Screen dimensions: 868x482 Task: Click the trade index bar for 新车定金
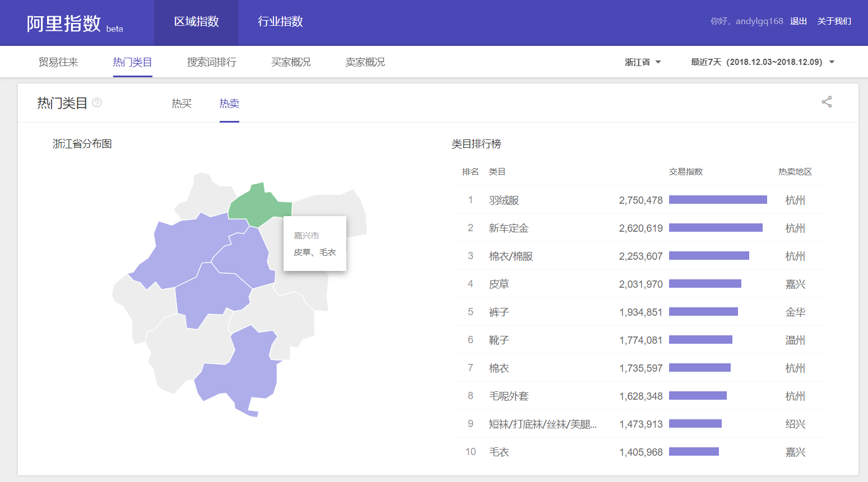(716, 227)
